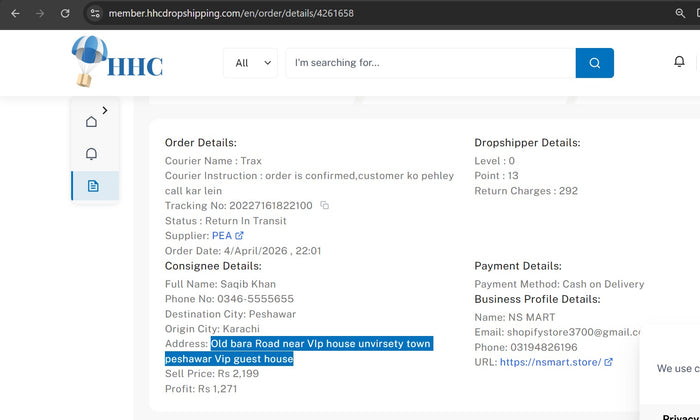The height and width of the screenshot is (420, 700).
Task: Click the highlighted address text
Action: click(299, 351)
